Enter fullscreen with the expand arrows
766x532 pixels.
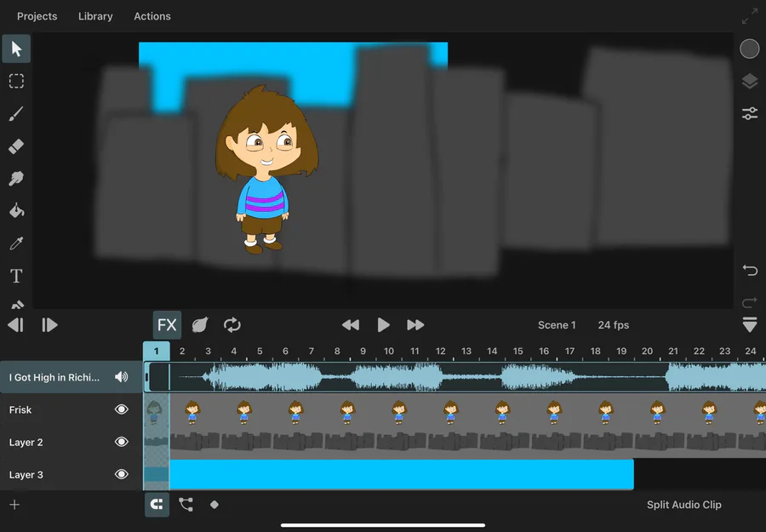pyautogui.click(x=749, y=16)
